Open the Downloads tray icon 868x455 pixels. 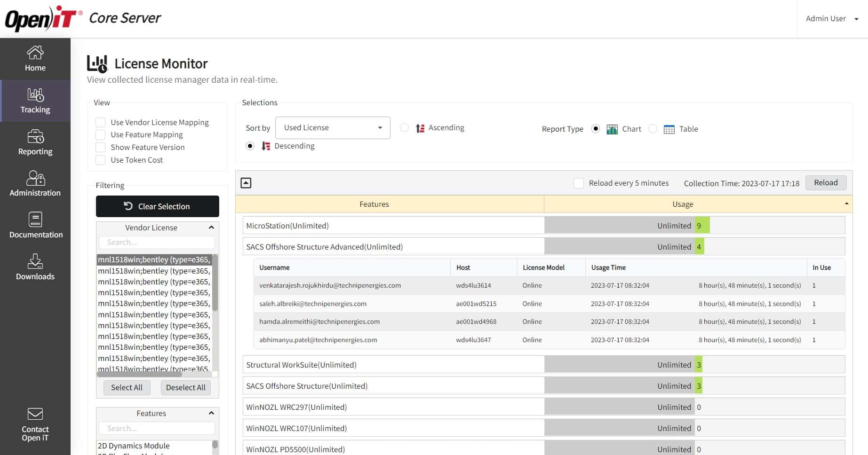35,261
